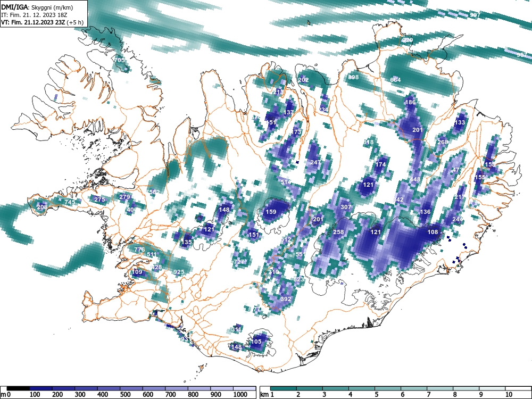Click the visibility value 174 in the eastern interior
Image resolution: width=532 pixels, height=399 pixels.
click(x=381, y=164)
